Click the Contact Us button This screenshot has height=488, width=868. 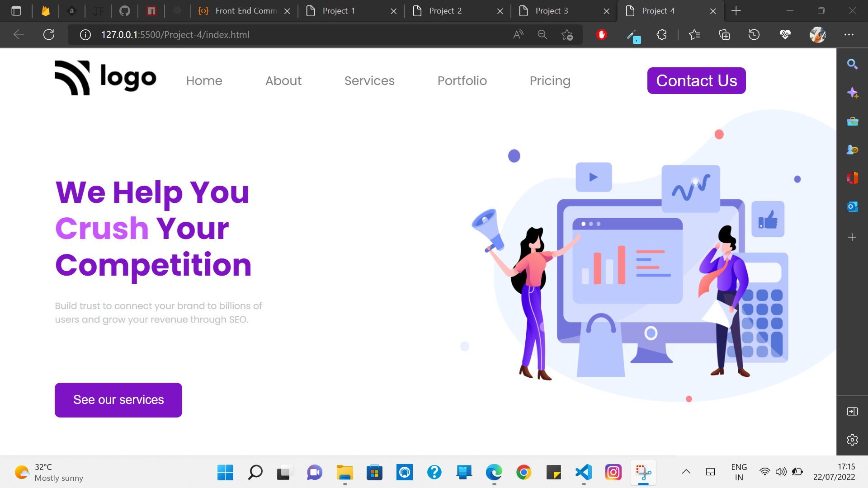click(696, 80)
